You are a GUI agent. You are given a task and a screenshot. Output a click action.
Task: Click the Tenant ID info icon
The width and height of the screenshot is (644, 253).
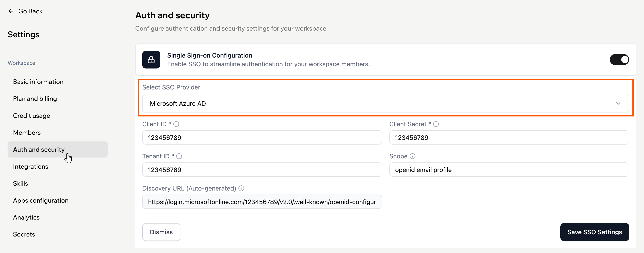tap(179, 156)
